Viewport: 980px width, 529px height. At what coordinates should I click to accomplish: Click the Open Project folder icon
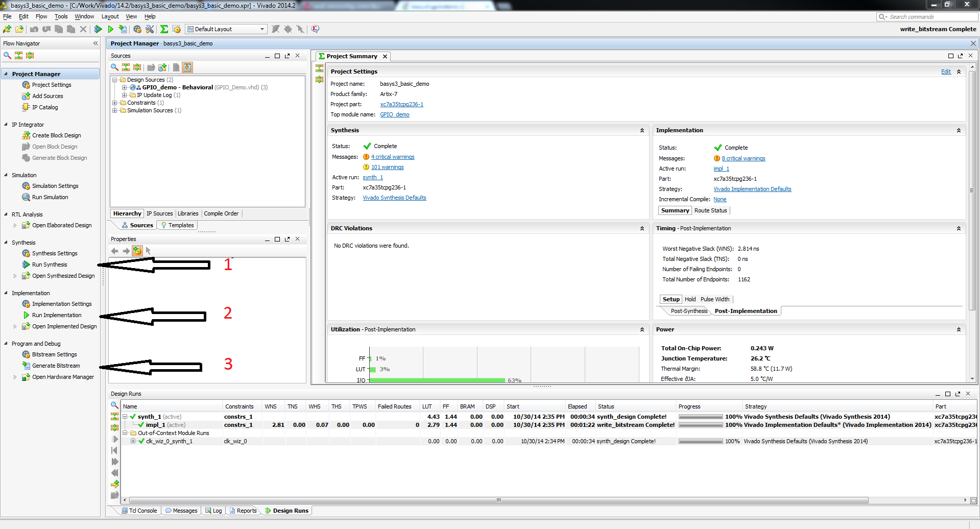click(19, 29)
